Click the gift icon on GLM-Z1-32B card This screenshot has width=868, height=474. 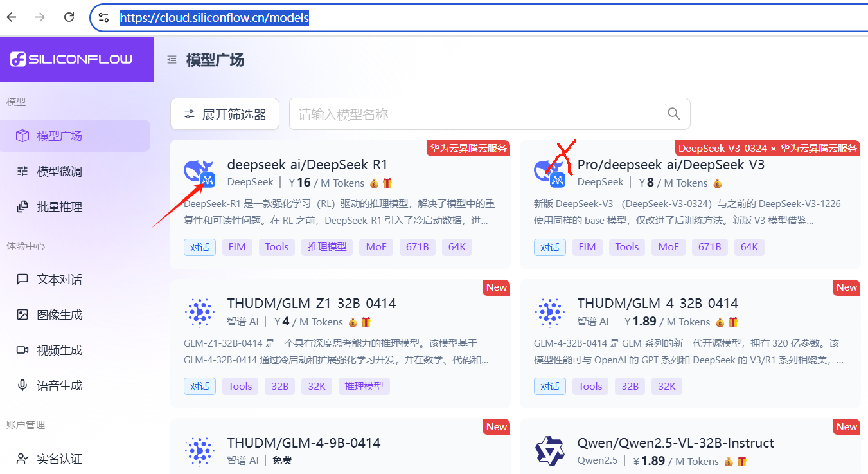coord(366,322)
